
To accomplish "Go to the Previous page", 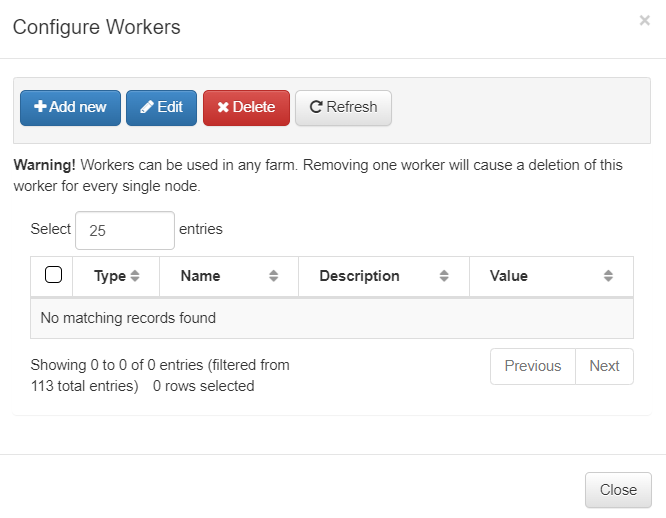I will pyautogui.click(x=533, y=366).
